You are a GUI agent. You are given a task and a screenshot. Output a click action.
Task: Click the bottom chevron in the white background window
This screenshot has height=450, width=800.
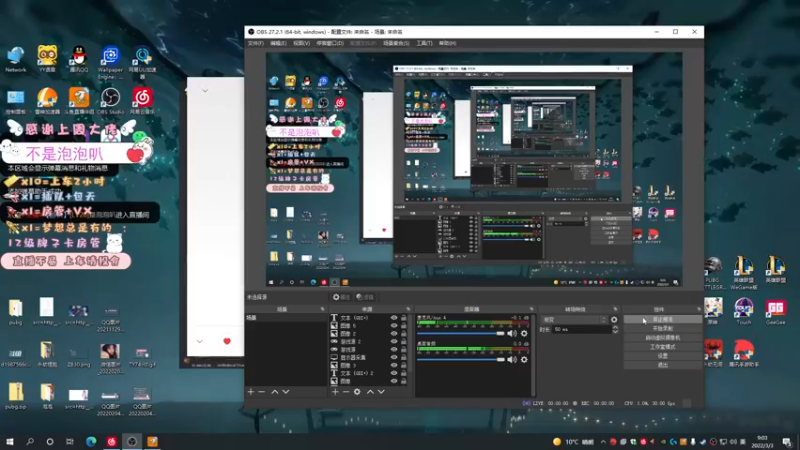pyautogui.click(x=199, y=341)
